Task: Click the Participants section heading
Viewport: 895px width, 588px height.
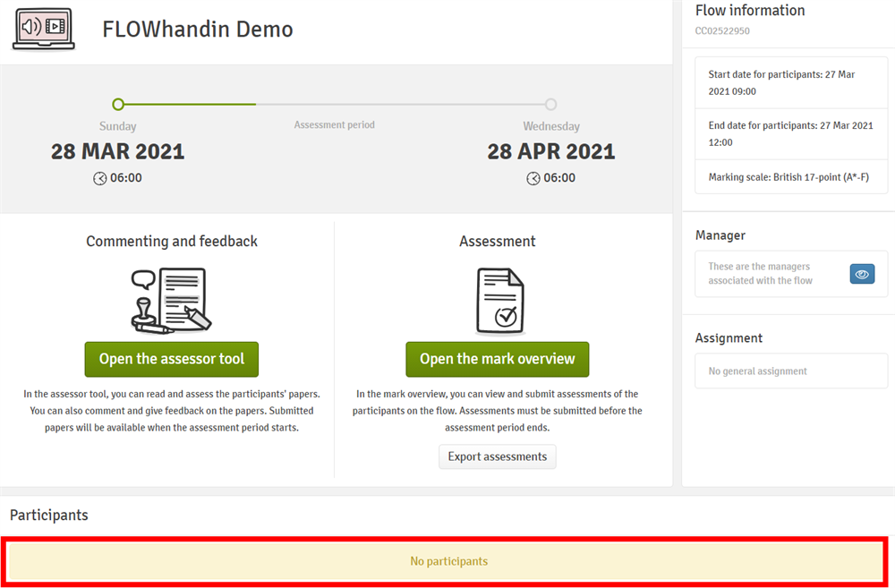Action: coord(49,515)
